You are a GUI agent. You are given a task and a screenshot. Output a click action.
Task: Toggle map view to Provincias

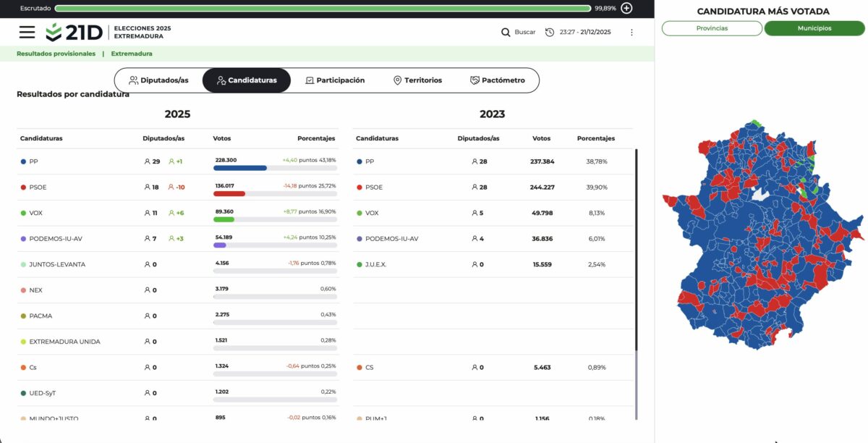click(712, 28)
